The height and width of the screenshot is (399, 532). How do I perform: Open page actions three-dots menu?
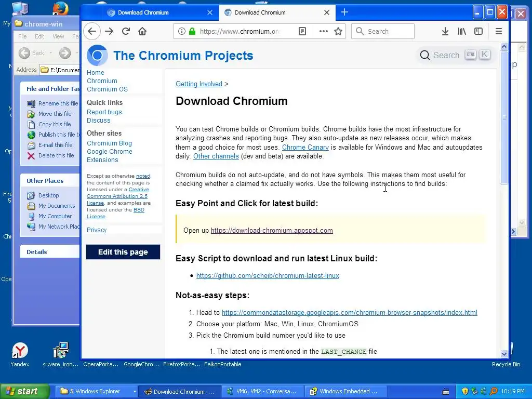[x=323, y=31]
